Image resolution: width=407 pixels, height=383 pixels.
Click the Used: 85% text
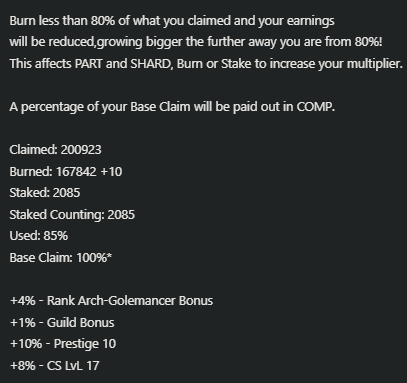39,236
